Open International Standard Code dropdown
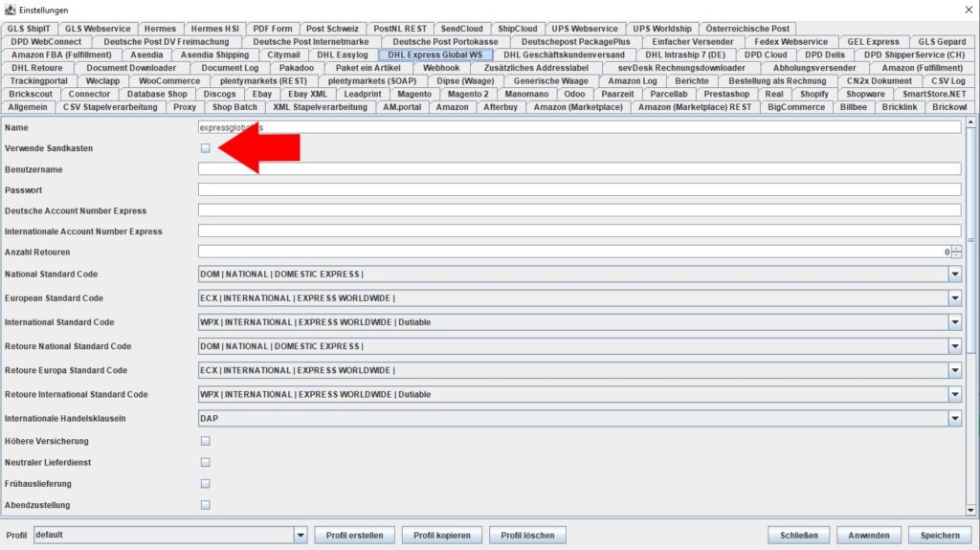 954,322
